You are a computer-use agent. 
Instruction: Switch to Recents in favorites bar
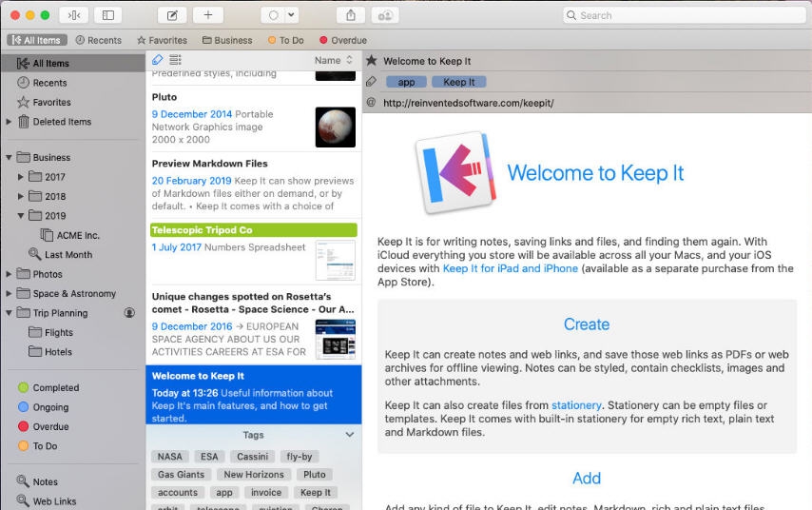98,40
